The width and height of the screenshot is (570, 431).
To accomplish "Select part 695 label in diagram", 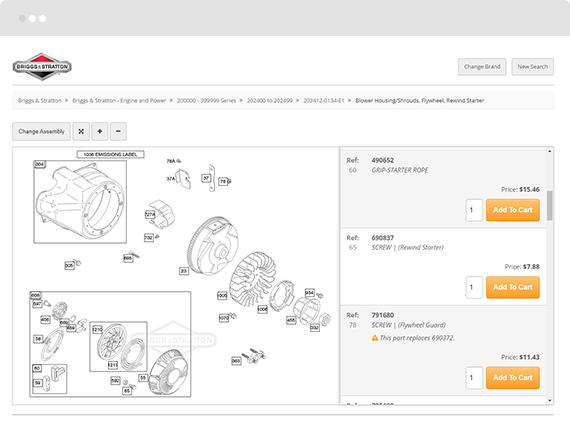I will point(128,258).
